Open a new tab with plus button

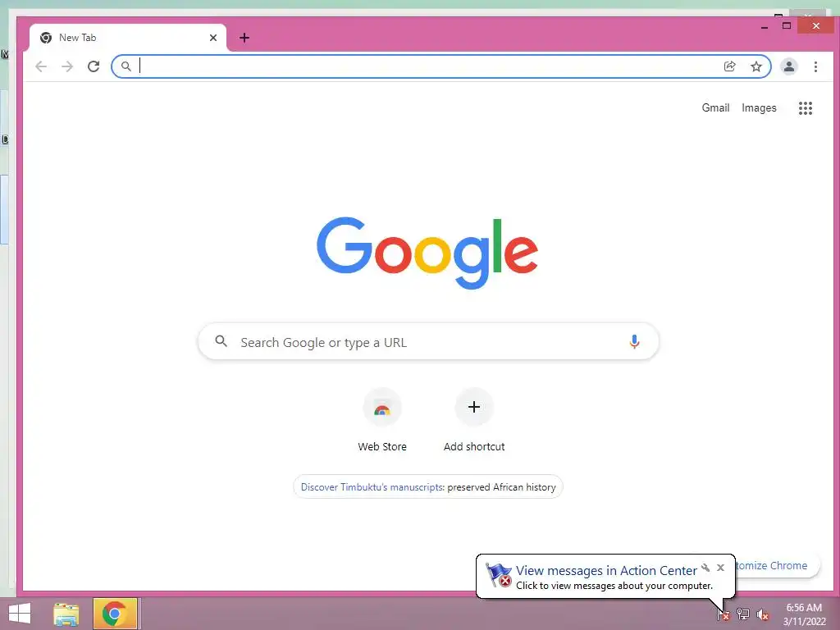point(244,38)
